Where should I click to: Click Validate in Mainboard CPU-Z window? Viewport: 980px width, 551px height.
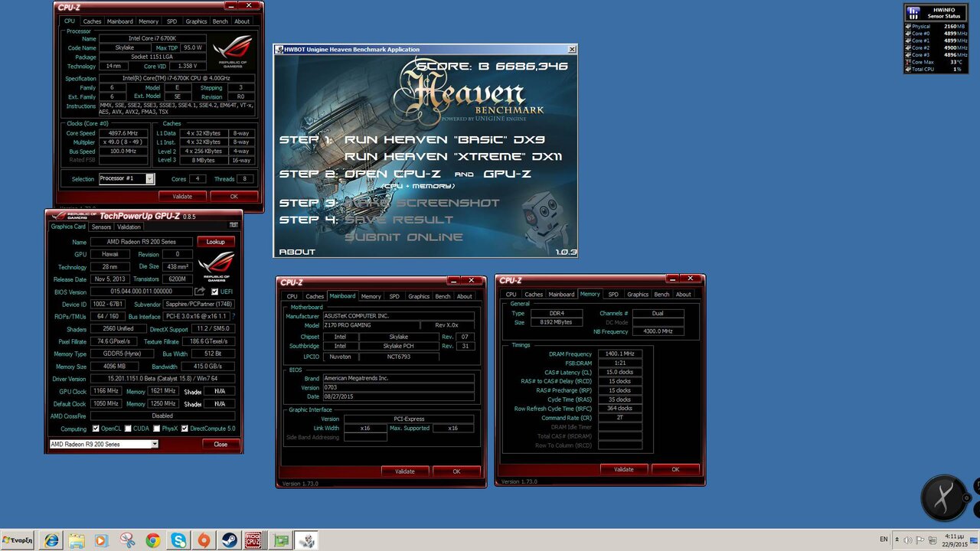[x=404, y=471]
